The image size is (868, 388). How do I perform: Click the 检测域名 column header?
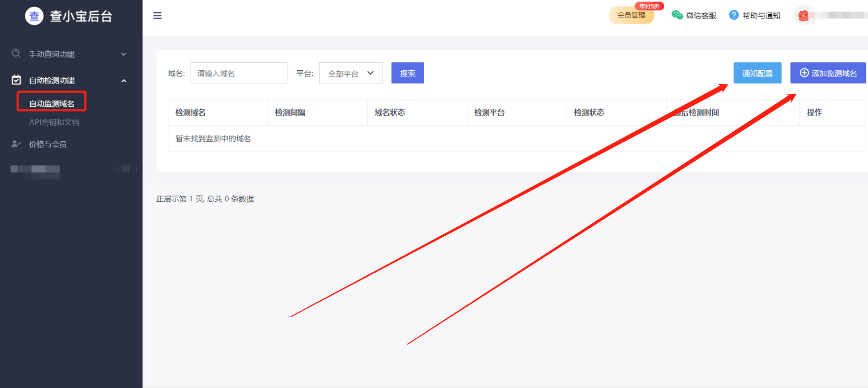191,113
